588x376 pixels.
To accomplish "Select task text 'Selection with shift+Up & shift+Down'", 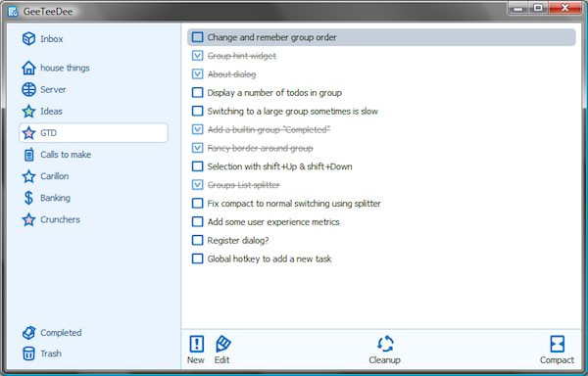I will click(279, 166).
